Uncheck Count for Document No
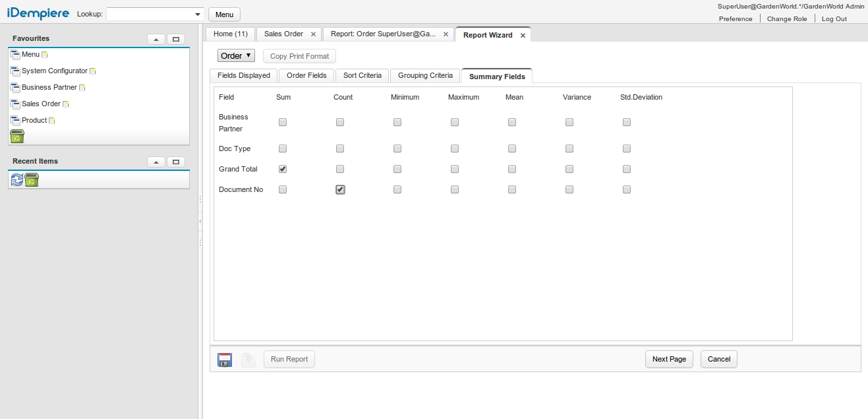This screenshot has width=868, height=419. pos(340,189)
